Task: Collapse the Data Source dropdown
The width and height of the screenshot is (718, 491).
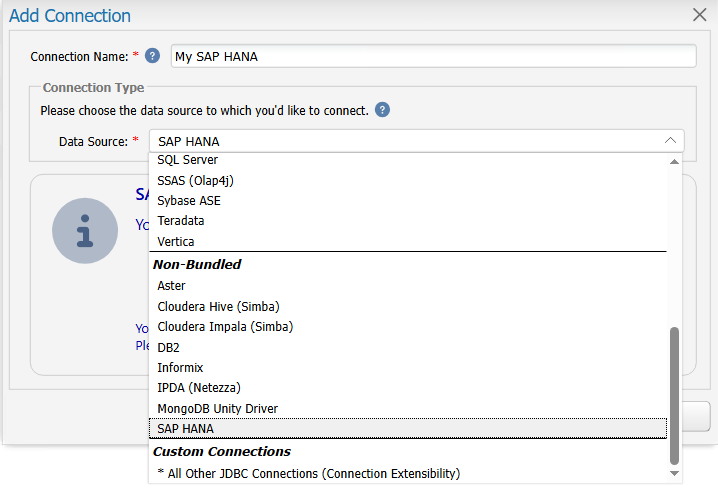Action: point(670,141)
